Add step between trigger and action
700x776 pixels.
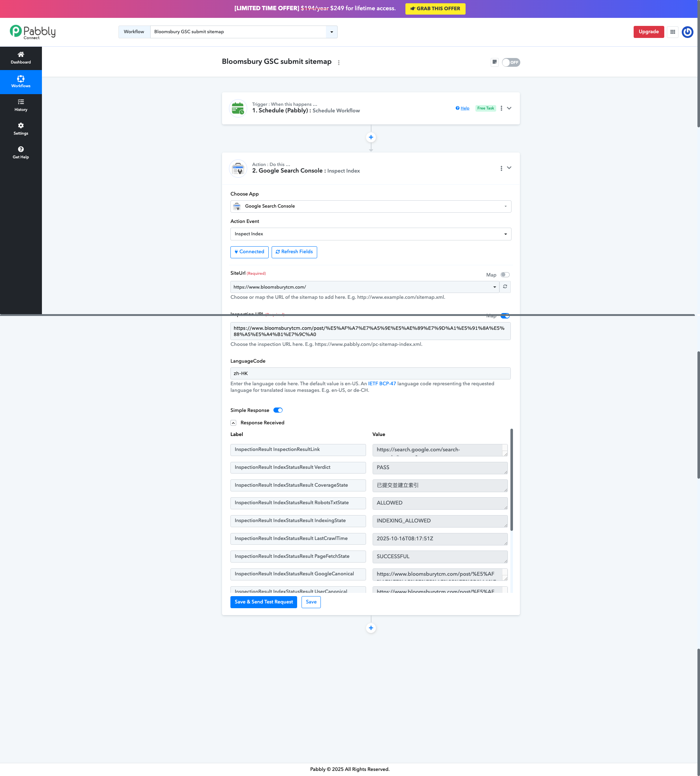(371, 138)
